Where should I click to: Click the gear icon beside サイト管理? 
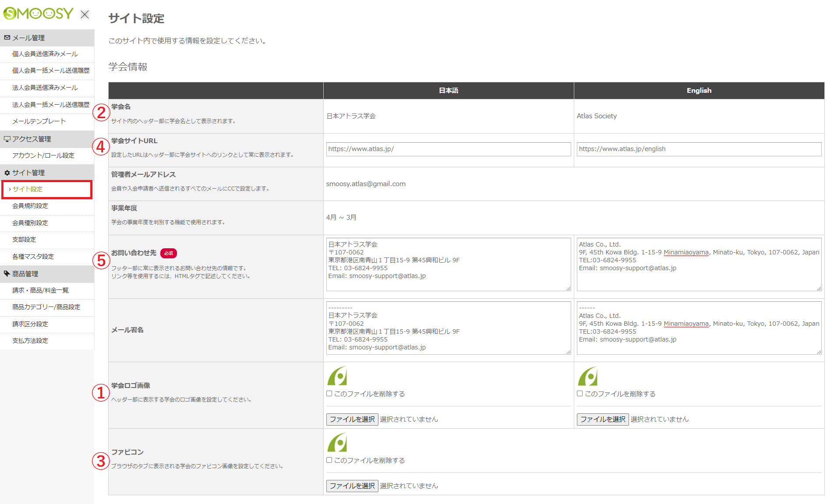[x=7, y=173]
